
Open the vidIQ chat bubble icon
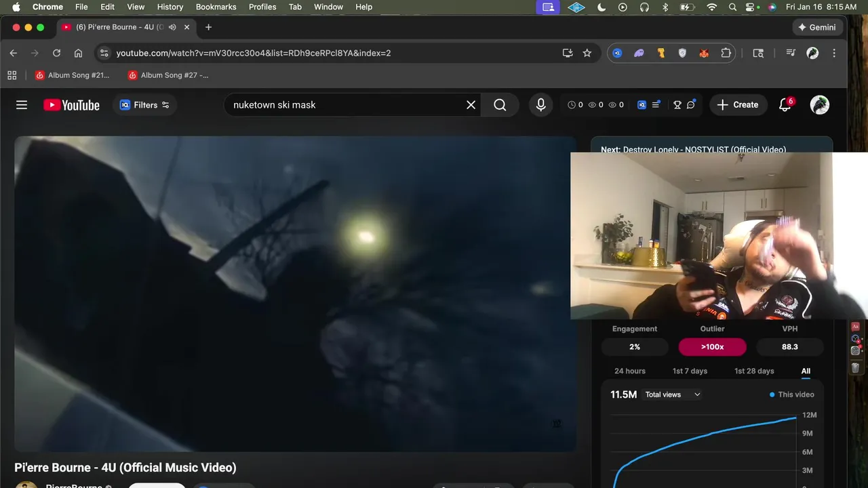[690, 105]
